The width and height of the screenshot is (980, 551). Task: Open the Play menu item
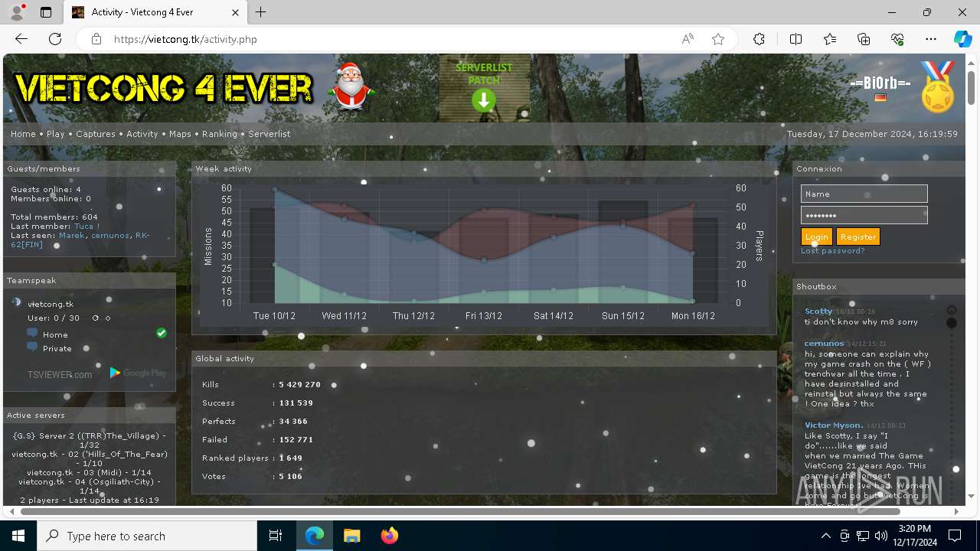(55, 133)
